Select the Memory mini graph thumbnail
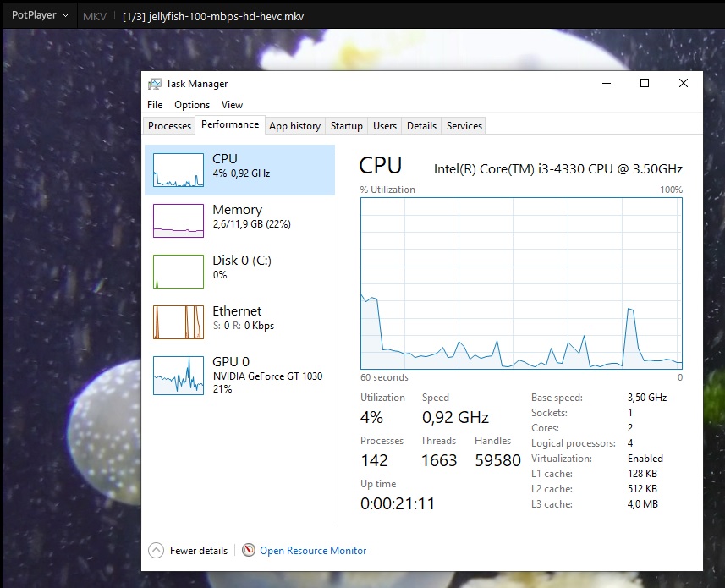Viewport: 725px width, 588px height. click(178, 221)
